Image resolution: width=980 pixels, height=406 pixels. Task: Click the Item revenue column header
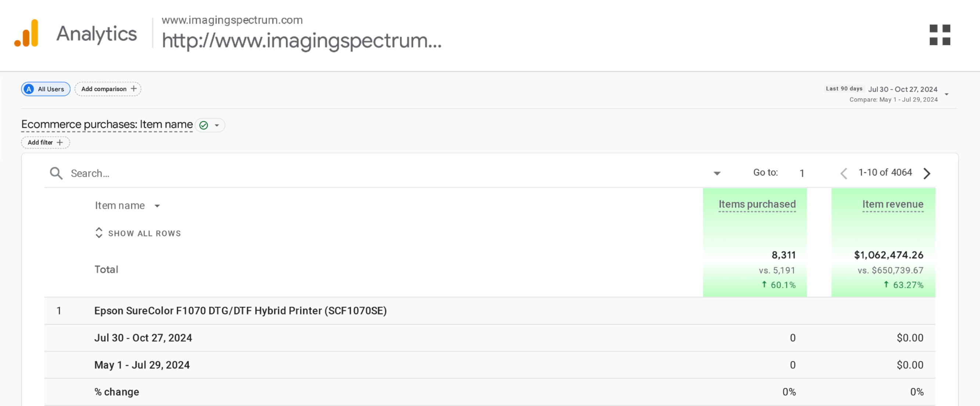(x=893, y=204)
